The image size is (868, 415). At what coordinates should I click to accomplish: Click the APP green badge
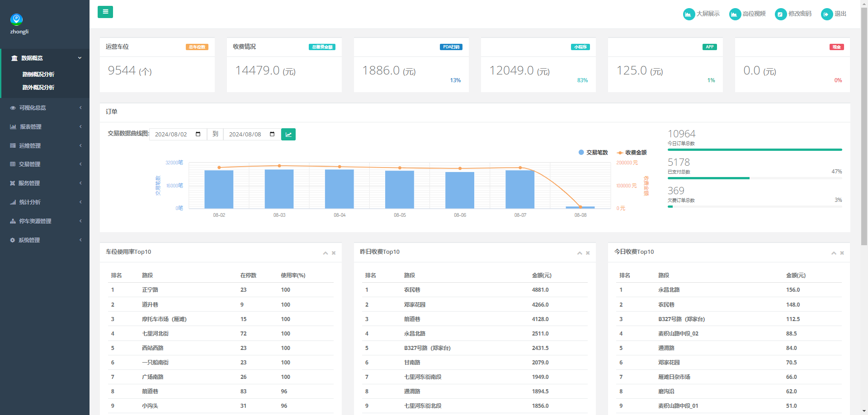pos(710,47)
